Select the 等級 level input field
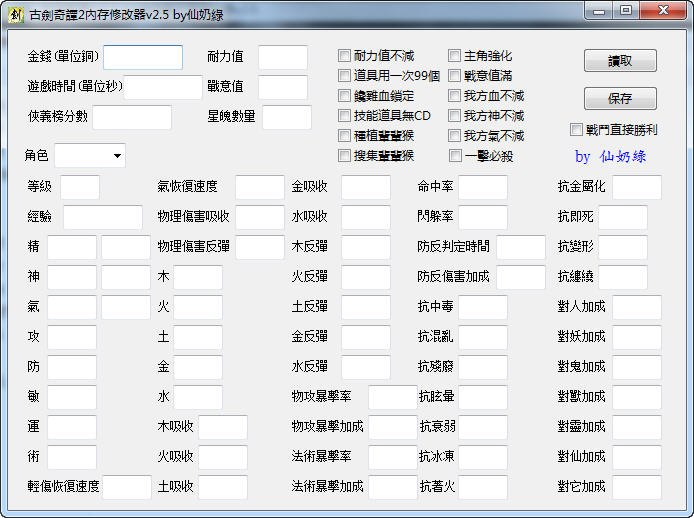Screen dimensions: 694x518 pos(80,187)
